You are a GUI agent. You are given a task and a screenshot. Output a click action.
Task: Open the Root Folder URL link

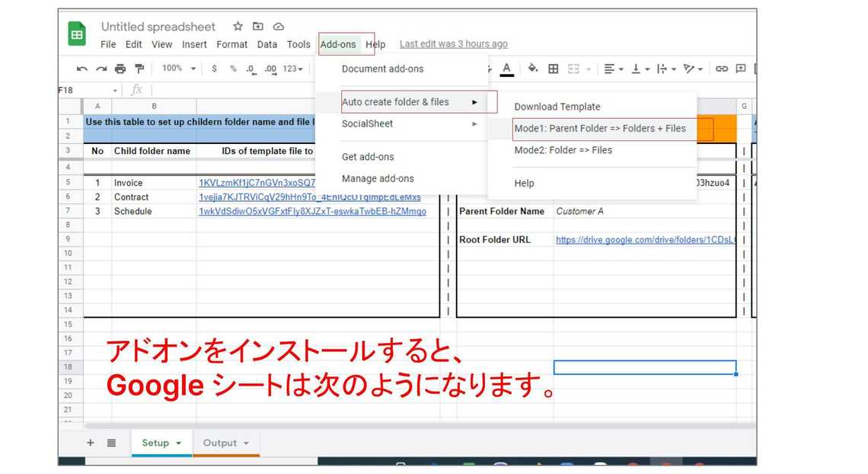[x=644, y=239]
